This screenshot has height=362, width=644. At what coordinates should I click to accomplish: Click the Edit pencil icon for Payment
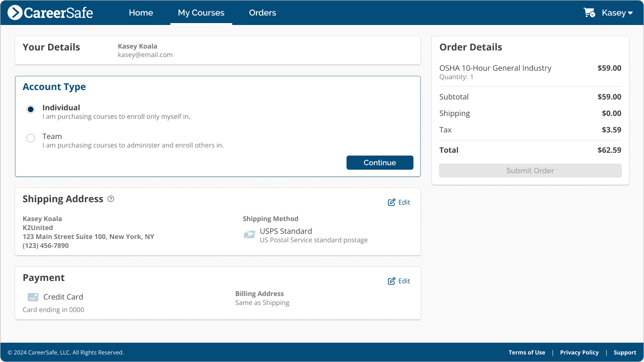(x=391, y=280)
